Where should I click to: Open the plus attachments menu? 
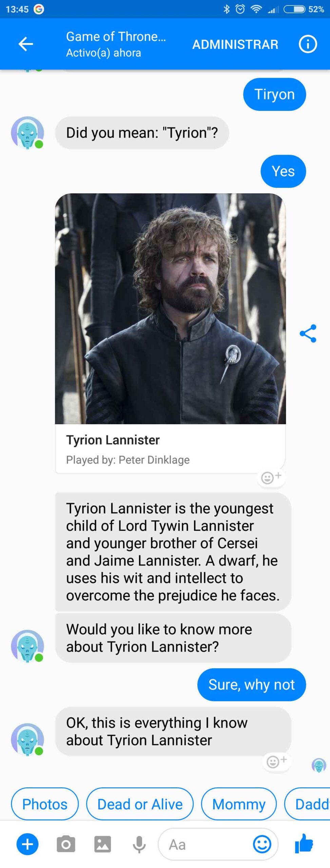click(x=27, y=844)
